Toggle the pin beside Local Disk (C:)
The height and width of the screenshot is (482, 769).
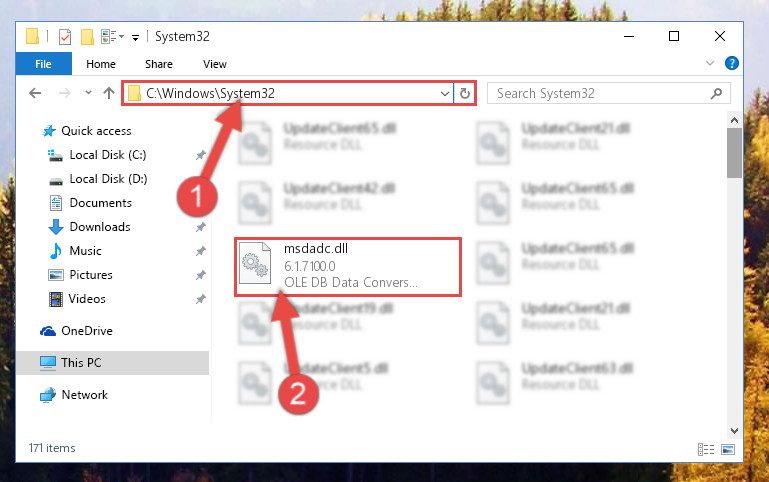[x=200, y=155]
